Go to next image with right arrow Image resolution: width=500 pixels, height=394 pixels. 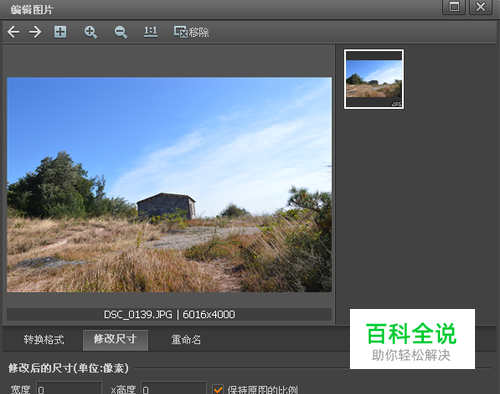click(35, 32)
